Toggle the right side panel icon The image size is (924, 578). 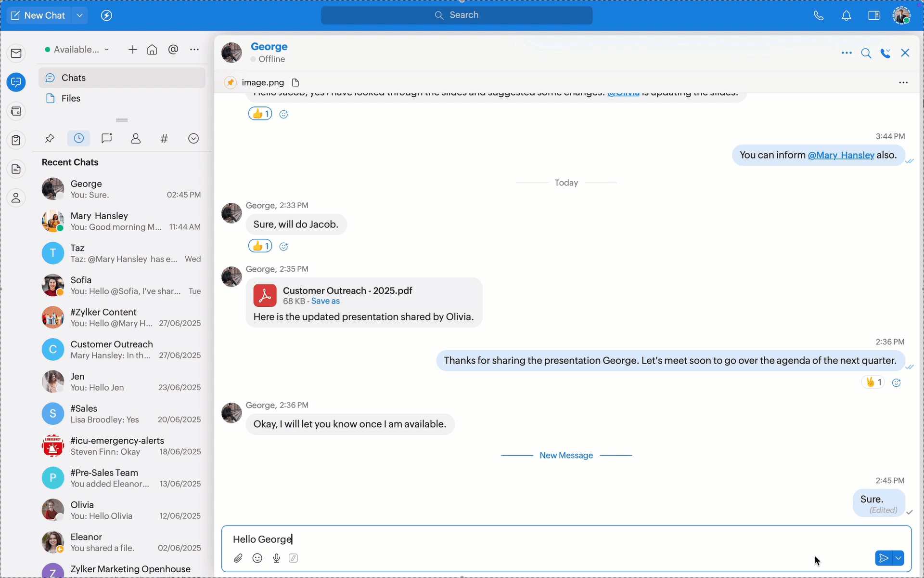click(x=873, y=15)
